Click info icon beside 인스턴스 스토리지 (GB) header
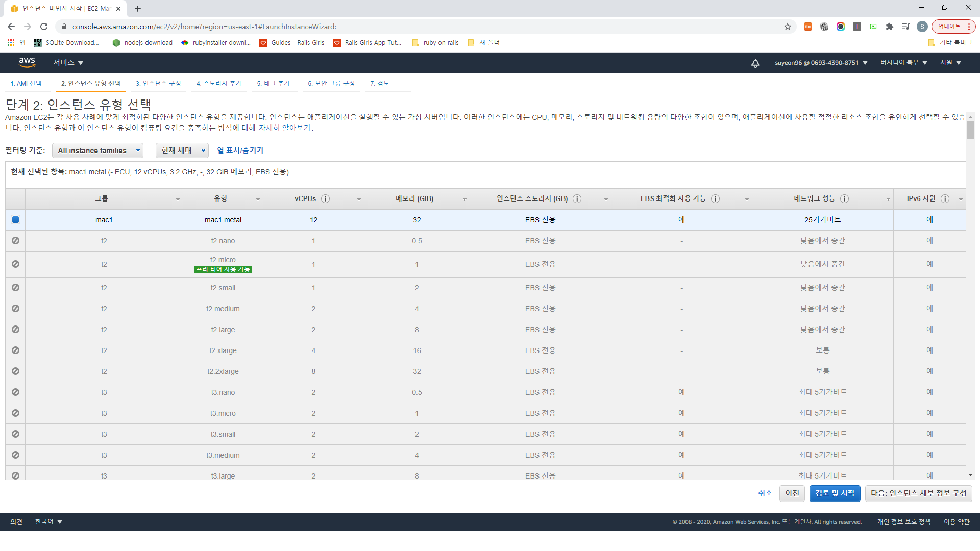Screen dimensions: 980x551 pyautogui.click(x=577, y=199)
